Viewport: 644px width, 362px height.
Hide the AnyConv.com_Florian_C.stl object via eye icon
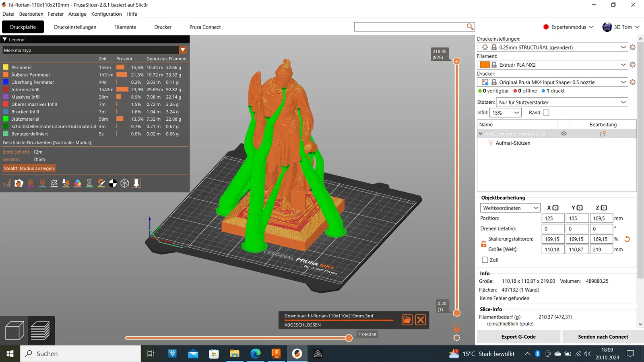point(563,134)
